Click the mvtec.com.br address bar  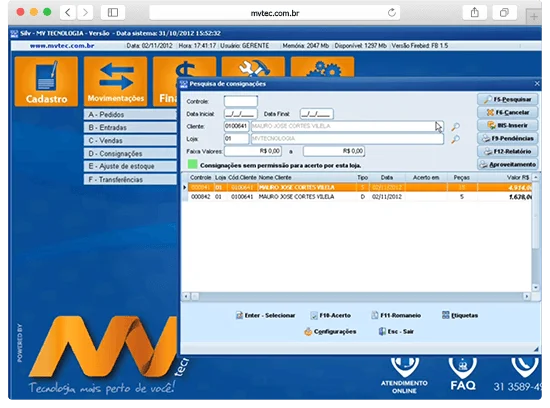tap(275, 13)
